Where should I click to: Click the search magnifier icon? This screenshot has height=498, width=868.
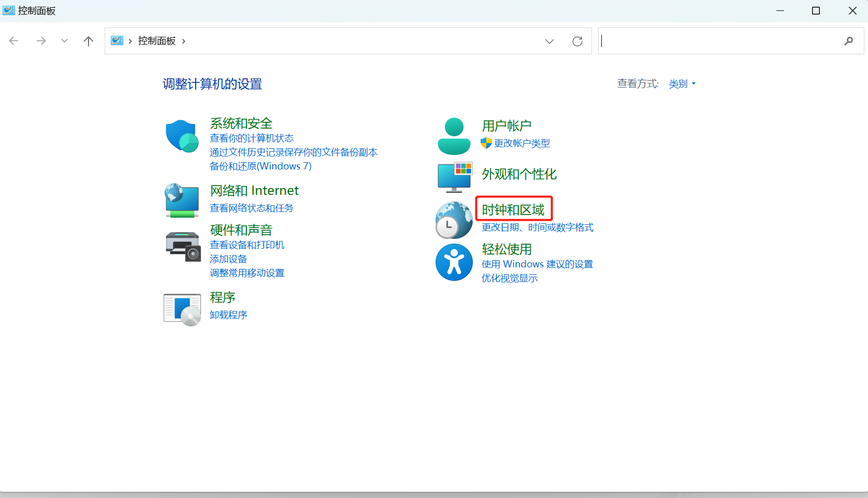(848, 41)
